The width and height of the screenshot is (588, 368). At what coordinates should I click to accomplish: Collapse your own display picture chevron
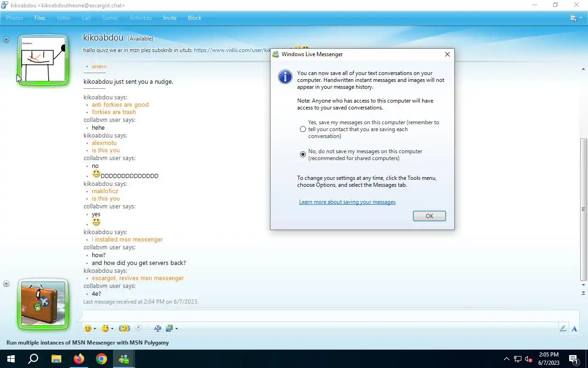tap(6, 284)
